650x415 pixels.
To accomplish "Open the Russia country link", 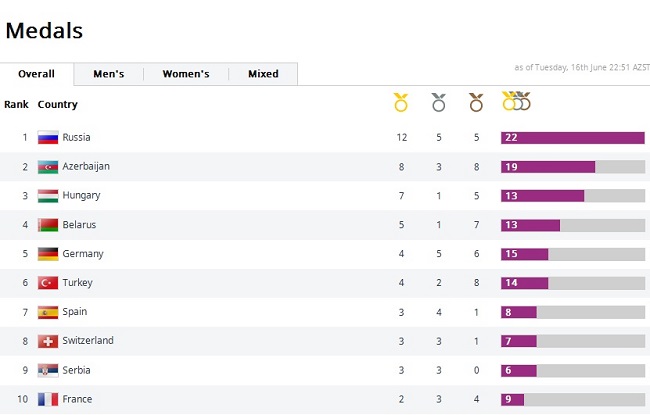I will [x=76, y=137].
